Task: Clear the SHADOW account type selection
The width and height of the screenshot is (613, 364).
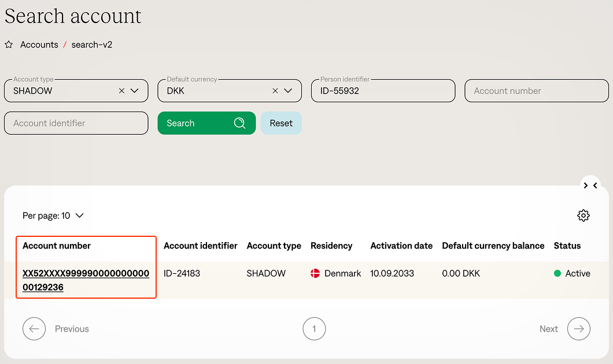Action: pyautogui.click(x=121, y=91)
